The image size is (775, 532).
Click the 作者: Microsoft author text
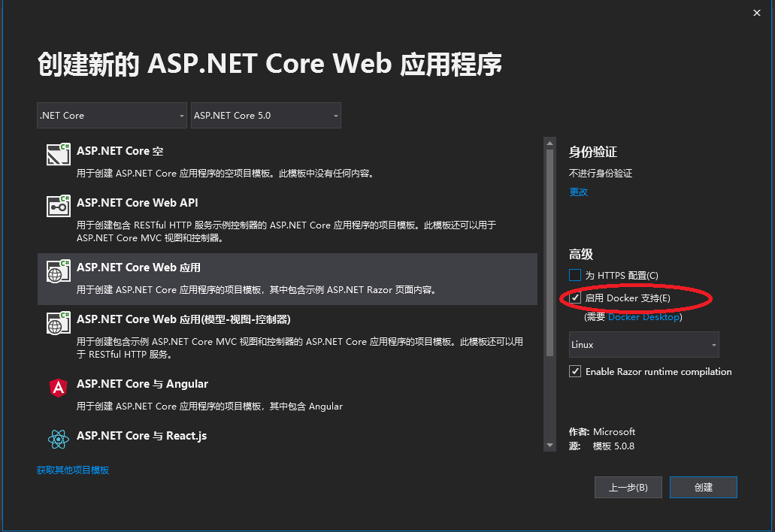[602, 432]
